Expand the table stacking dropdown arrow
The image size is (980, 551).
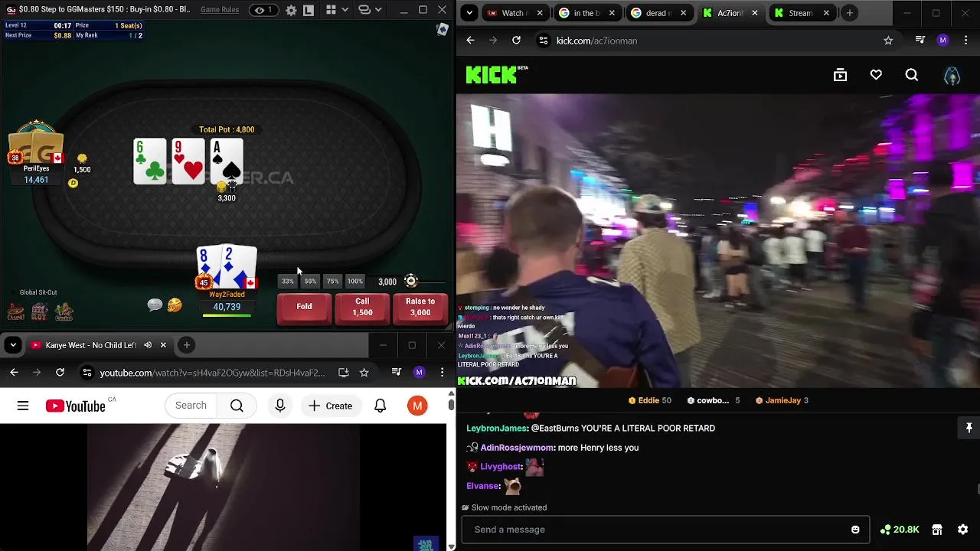[x=379, y=10]
